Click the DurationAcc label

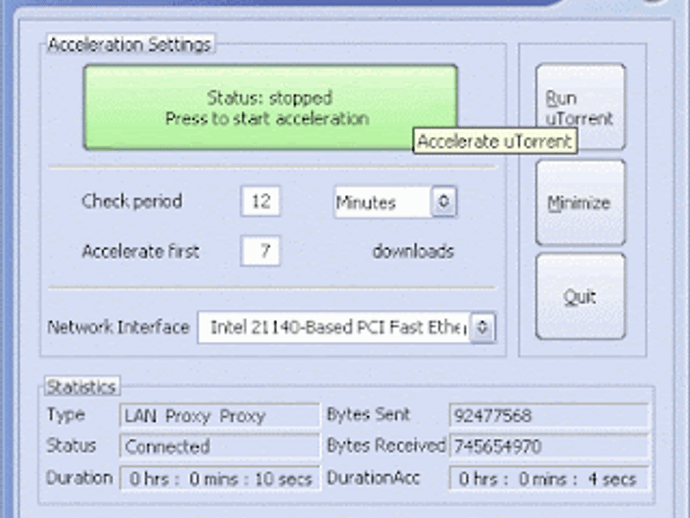point(373,478)
